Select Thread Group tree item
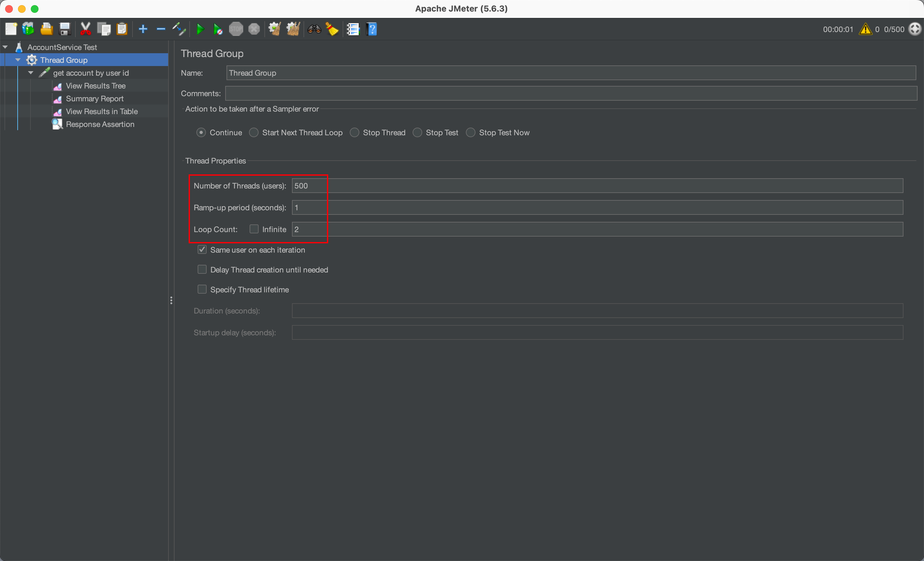Screen dimensions: 924x561 pyautogui.click(x=64, y=60)
